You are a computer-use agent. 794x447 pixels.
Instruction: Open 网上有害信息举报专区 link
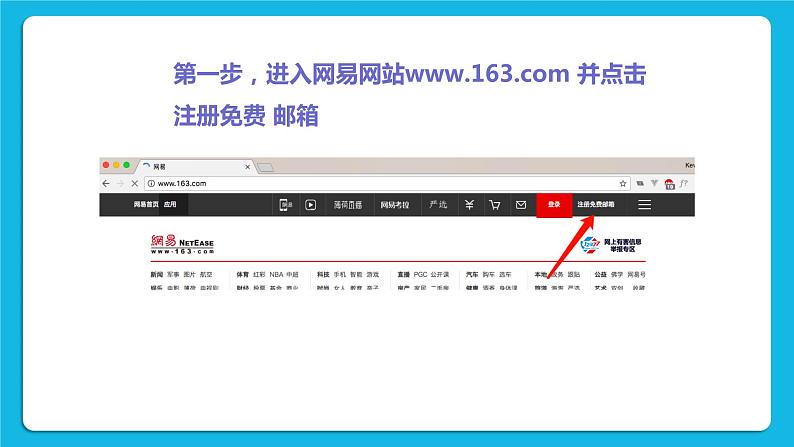point(622,246)
